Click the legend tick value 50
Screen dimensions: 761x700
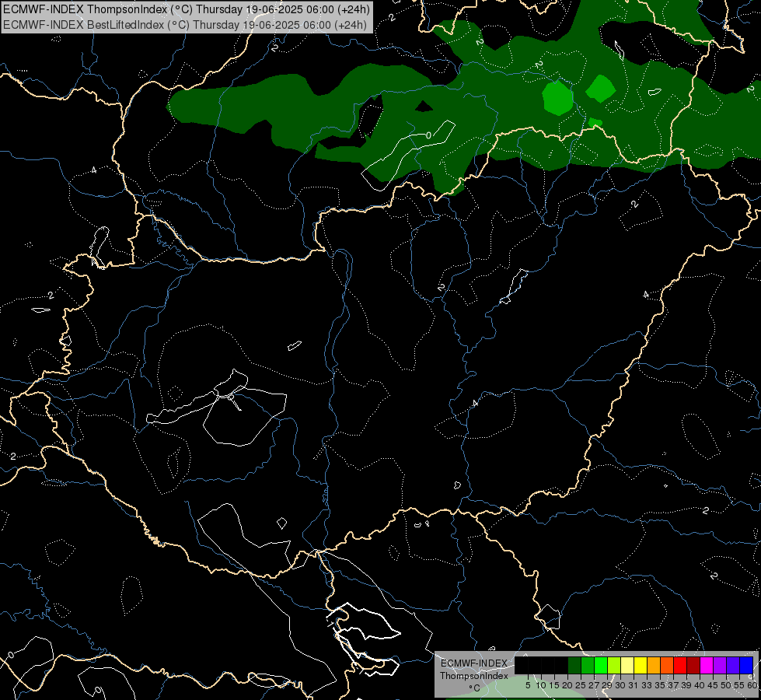pyautogui.click(x=726, y=685)
